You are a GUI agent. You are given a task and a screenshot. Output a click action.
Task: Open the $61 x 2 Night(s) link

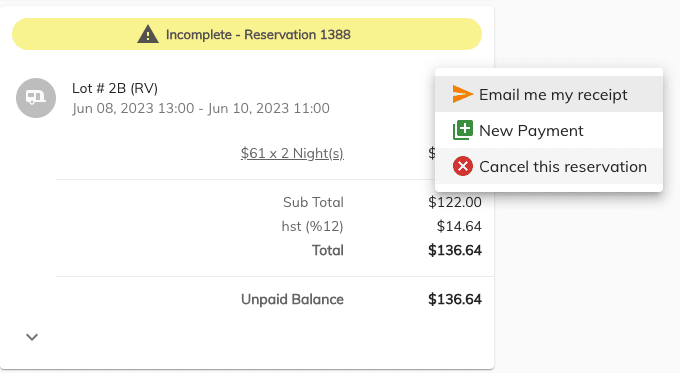[292, 153]
